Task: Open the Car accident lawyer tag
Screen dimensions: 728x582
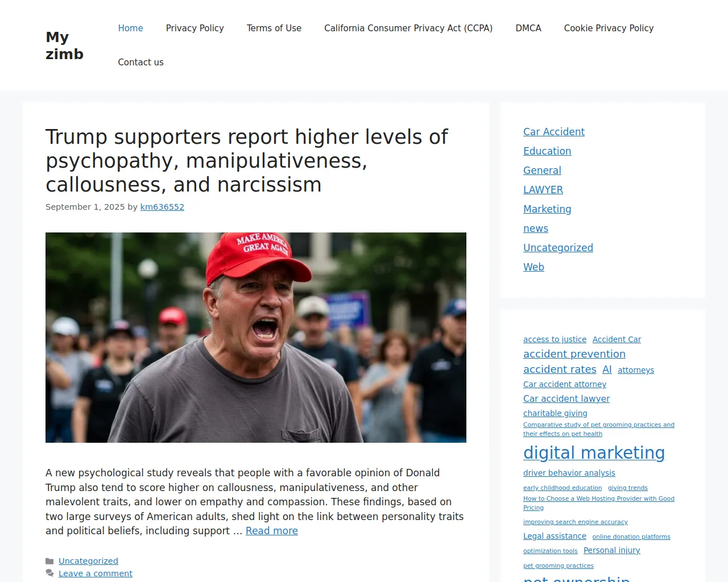Action: pos(566,399)
